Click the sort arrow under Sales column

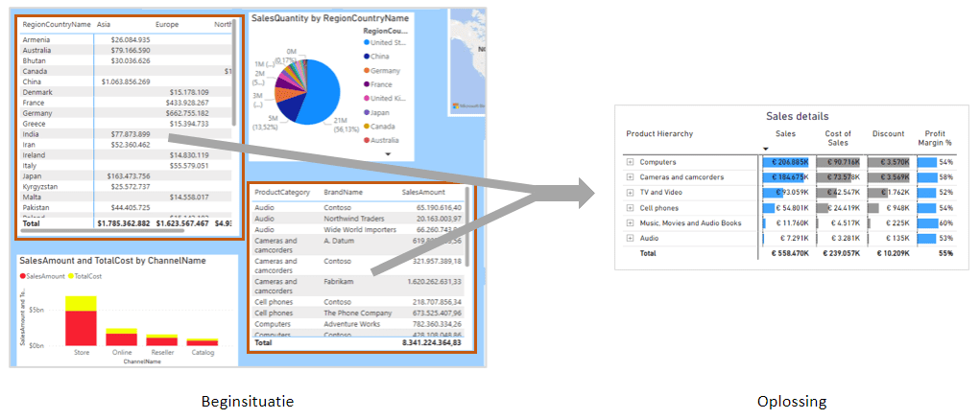point(766,149)
